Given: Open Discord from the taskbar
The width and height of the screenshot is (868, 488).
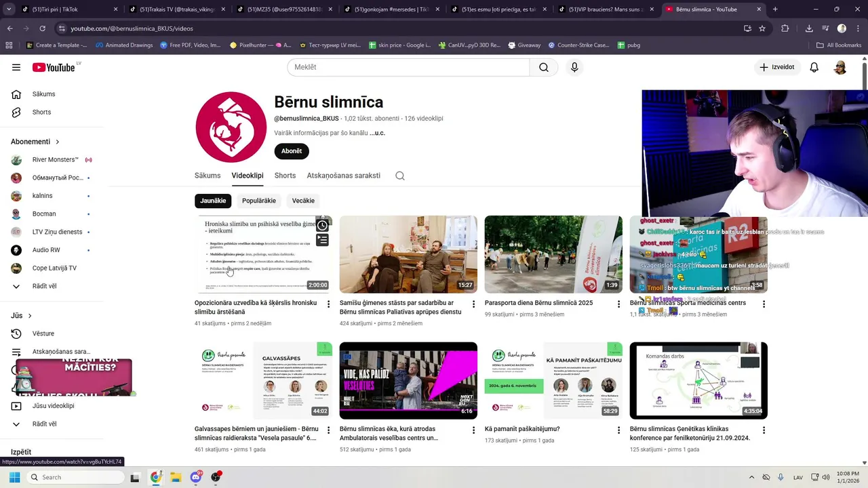Looking at the screenshot, I should coord(196,477).
